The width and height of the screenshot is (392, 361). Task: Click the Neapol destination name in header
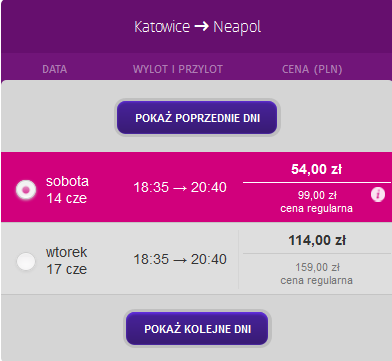pyautogui.click(x=237, y=27)
